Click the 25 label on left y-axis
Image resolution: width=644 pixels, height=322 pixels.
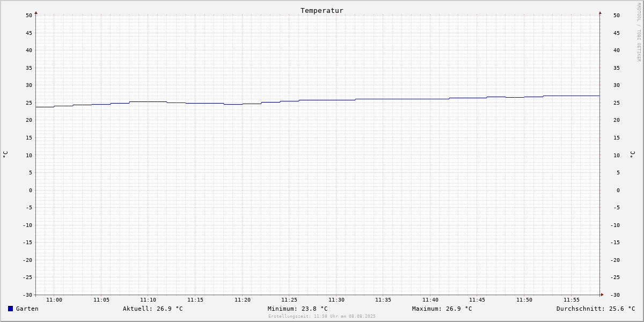pos(29,103)
